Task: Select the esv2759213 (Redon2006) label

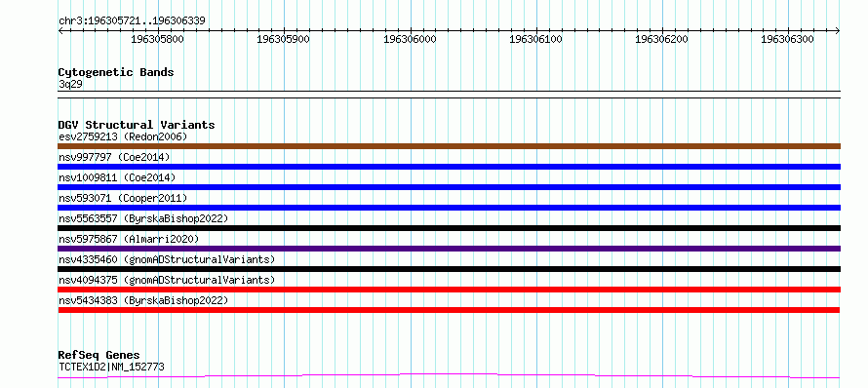Action: (123, 136)
